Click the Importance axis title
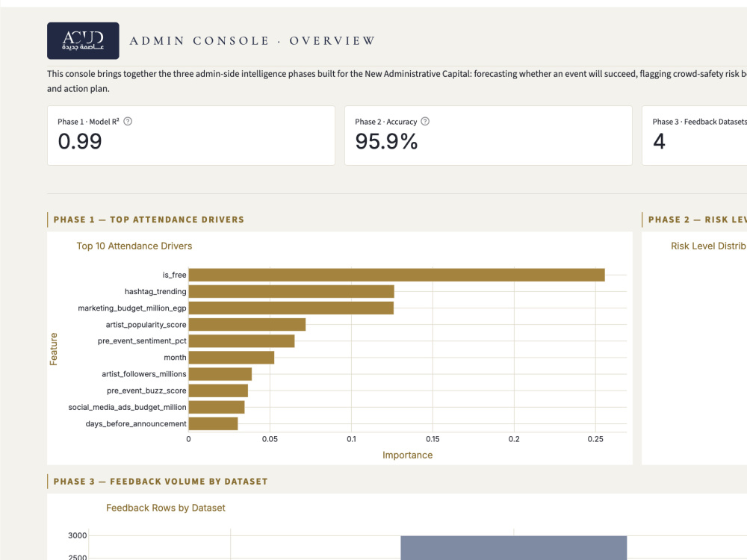Image resolution: width=747 pixels, height=560 pixels. click(407, 455)
